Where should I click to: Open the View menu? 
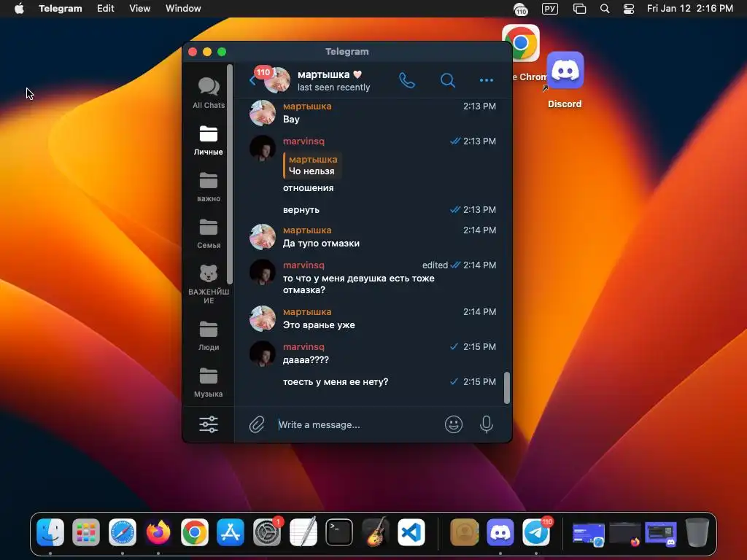click(x=139, y=9)
